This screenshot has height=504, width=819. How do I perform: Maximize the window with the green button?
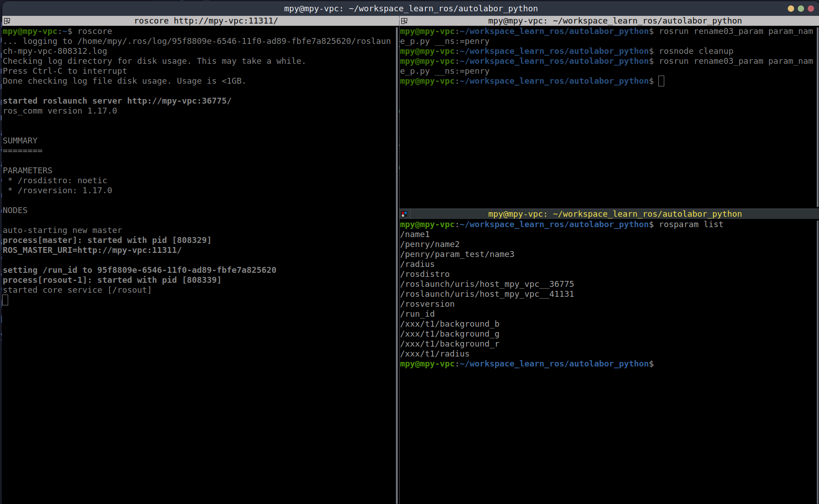pyautogui.click(x=800, y=9)
